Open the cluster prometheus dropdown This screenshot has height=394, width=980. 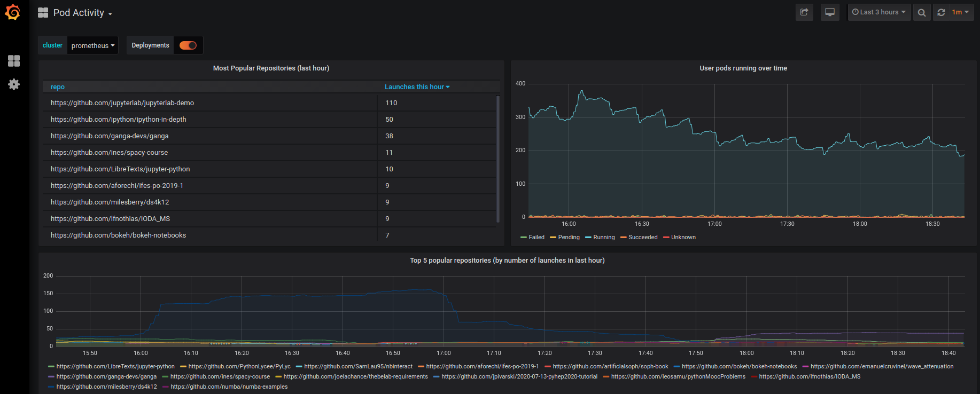coord(93,45)
